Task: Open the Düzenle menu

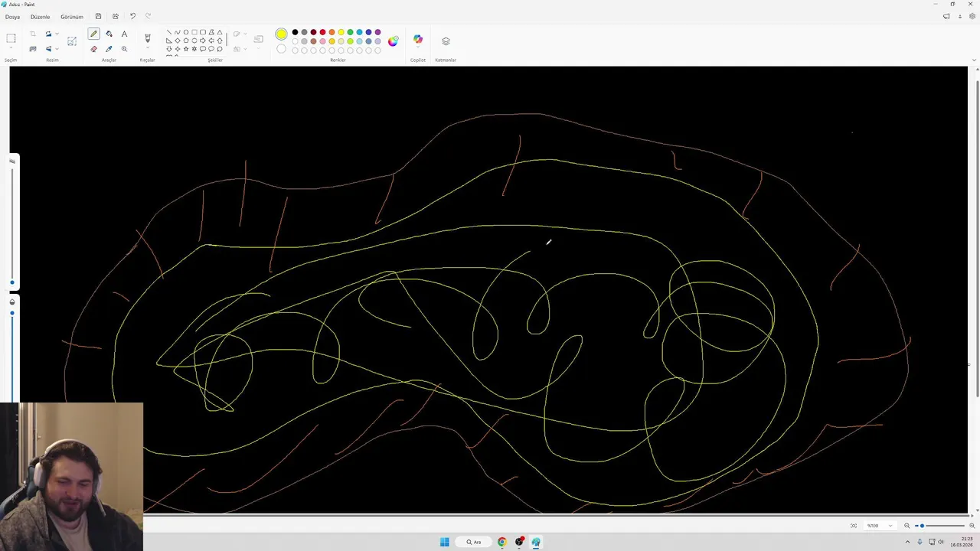Action: coord(40,16)
